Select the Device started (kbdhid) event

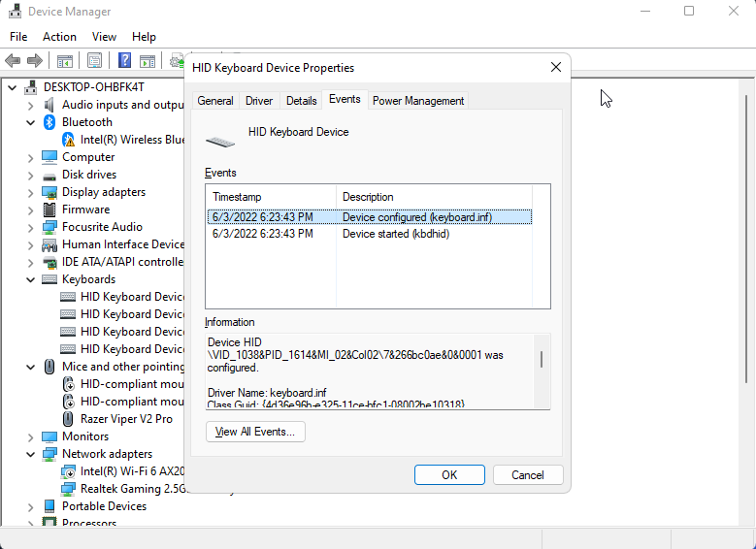tap(370, 234)
